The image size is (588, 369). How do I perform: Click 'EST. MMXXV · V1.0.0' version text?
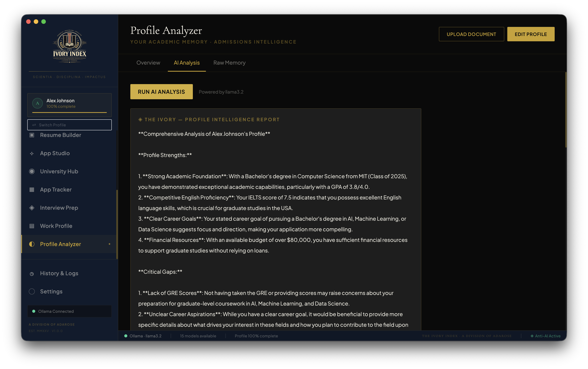click(x=46, y=331)
